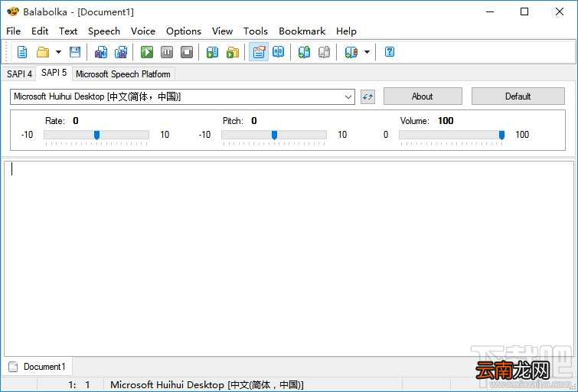
Task: Click the named bookmarks book icon
Action: (351, 52)
